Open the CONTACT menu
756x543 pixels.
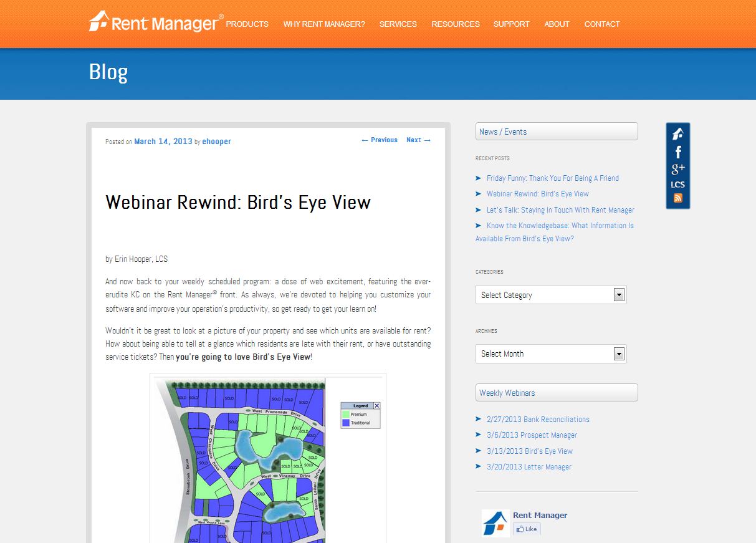click(x=602, y=24)
